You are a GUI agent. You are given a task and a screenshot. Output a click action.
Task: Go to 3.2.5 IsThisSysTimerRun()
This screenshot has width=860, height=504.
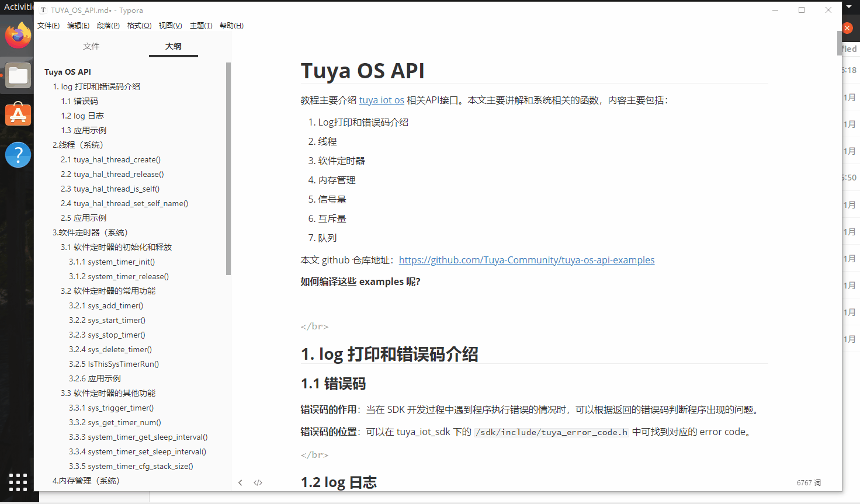pos(114,364)
